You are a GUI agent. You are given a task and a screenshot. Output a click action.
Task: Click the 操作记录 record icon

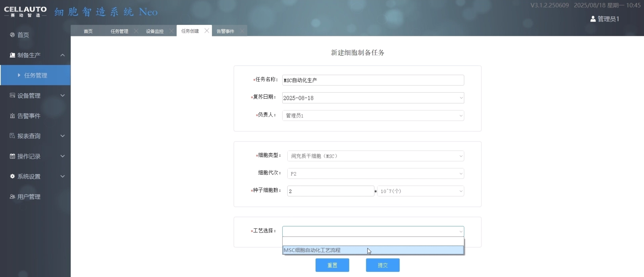pyautogui.click(x=12, y=156)
